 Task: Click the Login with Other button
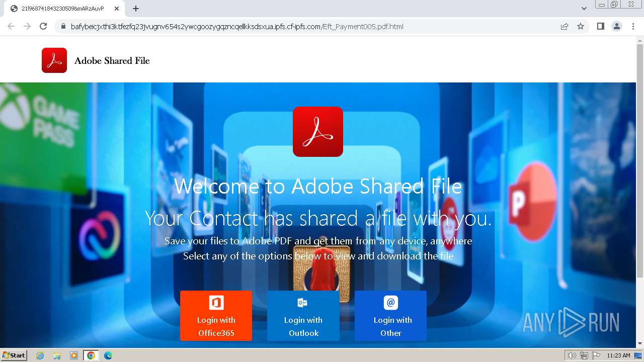390,315
